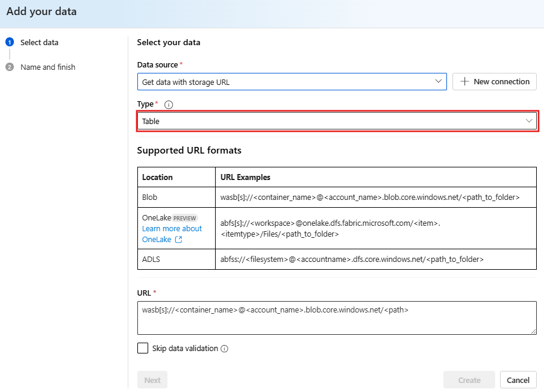Viewport: 544px width, 392px height.
Task: Click the Next button
Action: (152, 379)
